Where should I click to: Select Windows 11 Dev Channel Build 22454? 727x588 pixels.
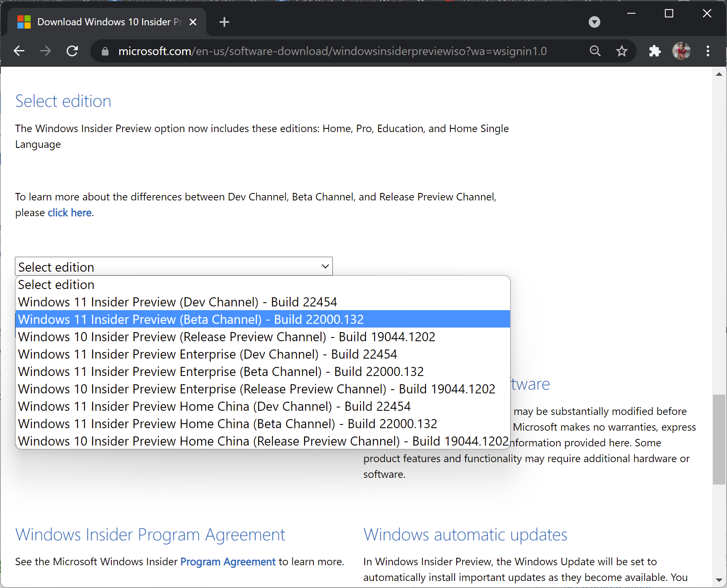tap(263, 302)
